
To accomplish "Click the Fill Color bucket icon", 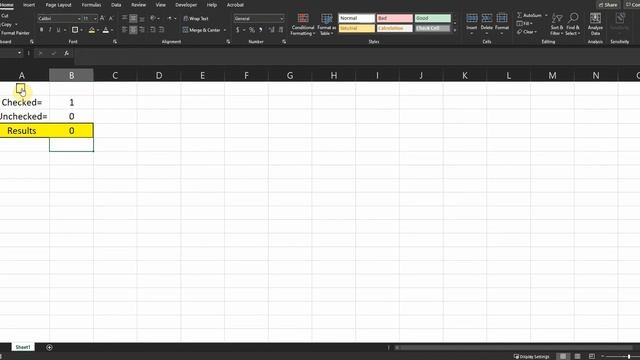I will [x=91, y=30].
